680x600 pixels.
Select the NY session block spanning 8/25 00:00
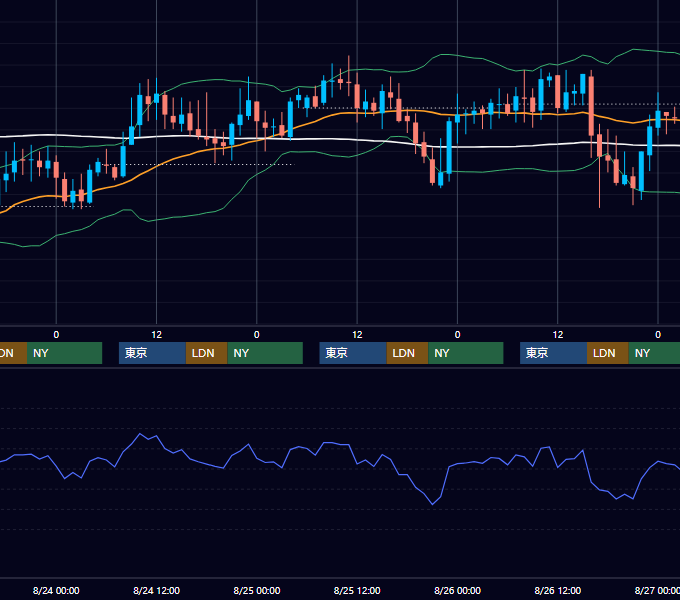[x=265, y=353]
